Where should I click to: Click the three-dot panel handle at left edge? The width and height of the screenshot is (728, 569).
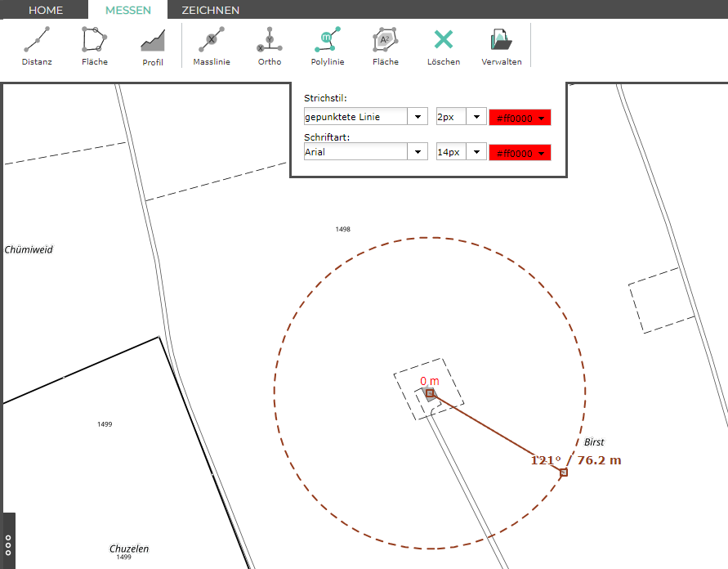[x=8, y=544]
